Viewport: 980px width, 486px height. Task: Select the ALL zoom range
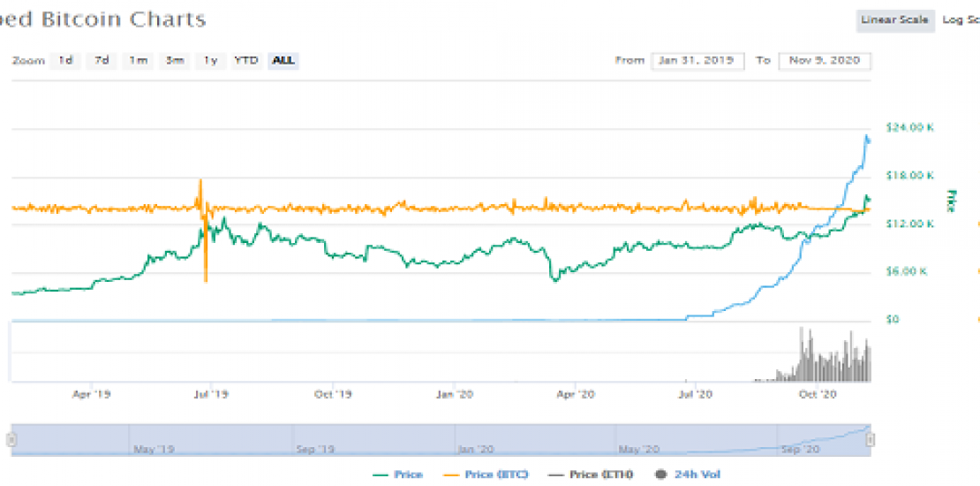284,60
